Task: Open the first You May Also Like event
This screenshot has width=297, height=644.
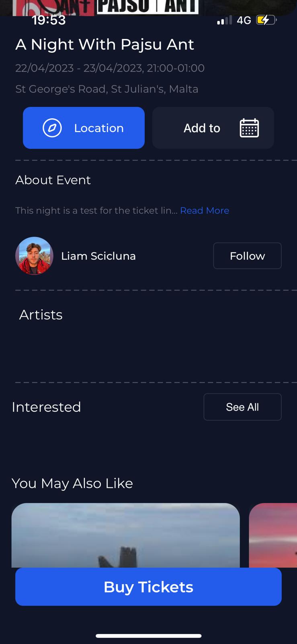Action: click(x=125, y=535)
